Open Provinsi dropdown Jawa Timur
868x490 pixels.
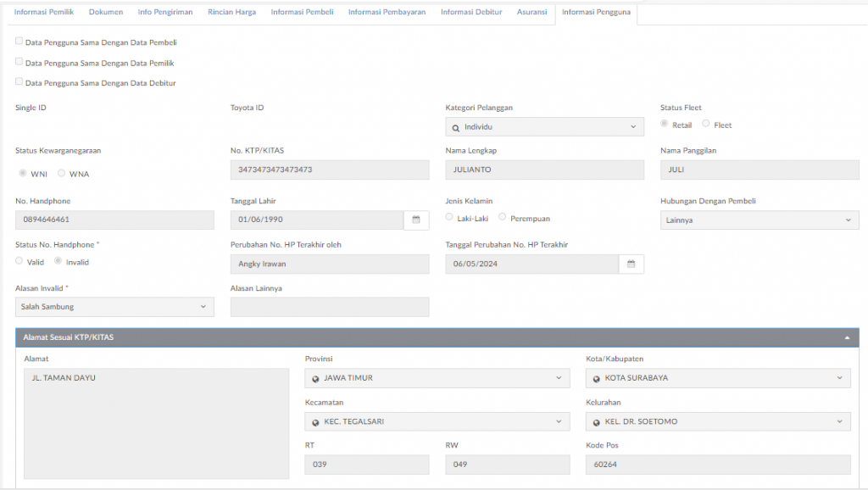pos(437,378)
